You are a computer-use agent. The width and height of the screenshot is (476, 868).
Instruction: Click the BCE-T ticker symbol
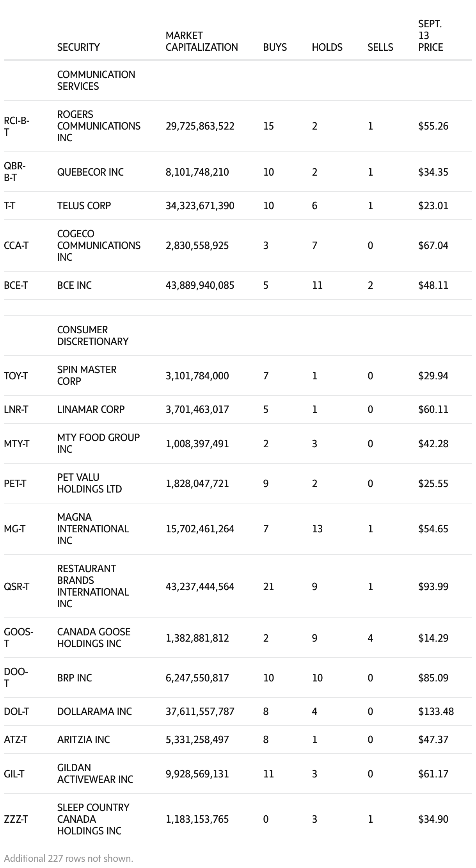click(16, 285)
